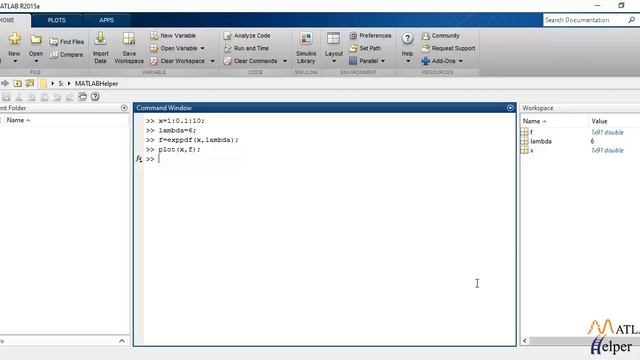640x360 pixels.
Task: Click Import Data icon
Action: (x=100, y=40)
